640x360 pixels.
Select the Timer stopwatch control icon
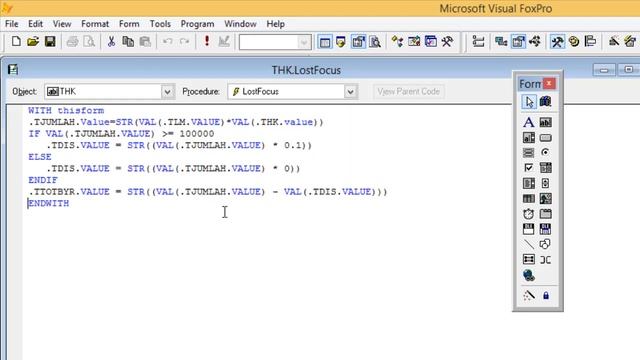(x=529, y=214)
